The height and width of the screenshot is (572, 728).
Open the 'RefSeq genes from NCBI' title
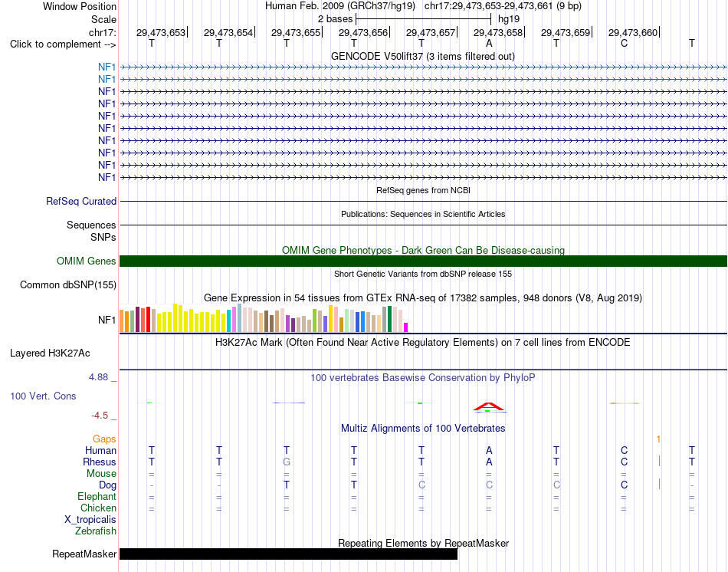(423, 190)
